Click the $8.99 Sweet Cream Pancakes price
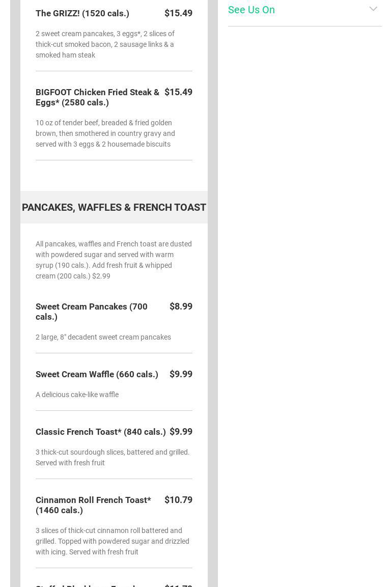The image size is (392, 587). pyautogui.click(x=181, y=306)
